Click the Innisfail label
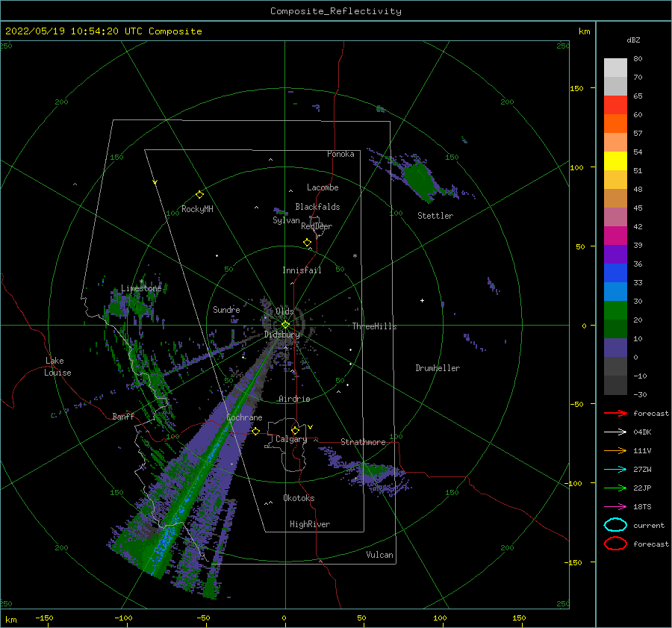The height and width of the screenshot is (628, 672). (302, 270)
